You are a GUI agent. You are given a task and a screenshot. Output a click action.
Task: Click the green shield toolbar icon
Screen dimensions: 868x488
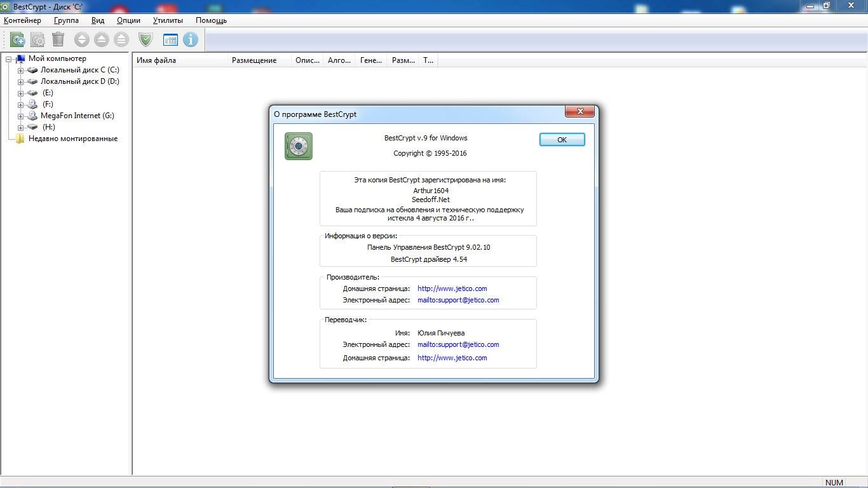146,39
